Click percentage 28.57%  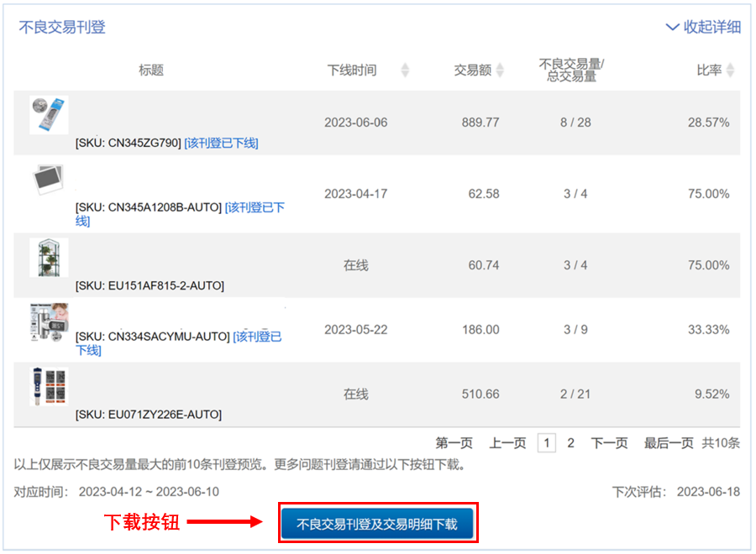pyautogui.click(x=708, y=123)
